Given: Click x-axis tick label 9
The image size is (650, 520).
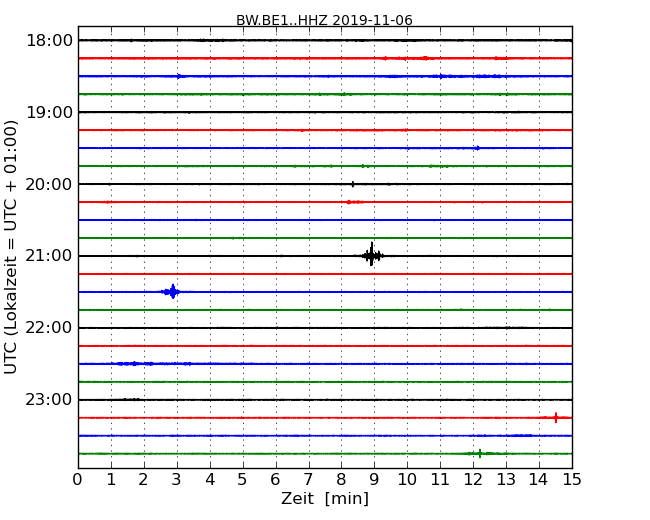Looking at the screenshot, I should [374, 479].
